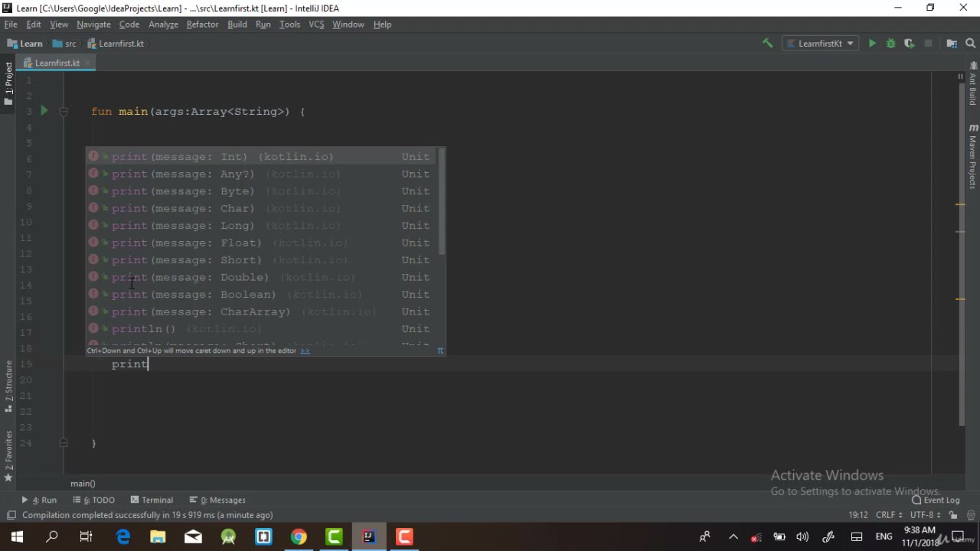Screen dimensions: 980x551
Task: Open the Tools menu
Action: pos(289,24)
